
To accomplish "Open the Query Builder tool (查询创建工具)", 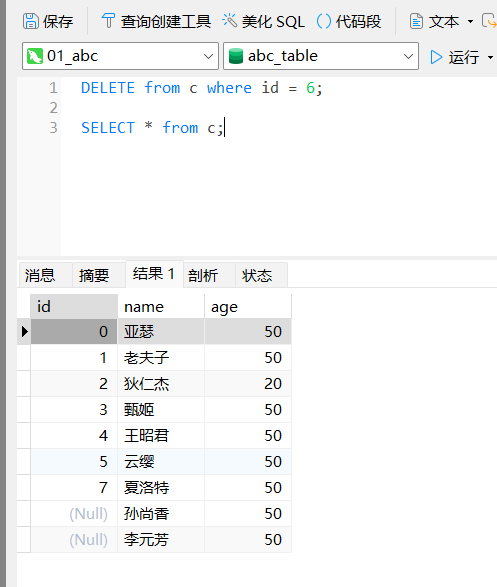I will coord(156,21).
